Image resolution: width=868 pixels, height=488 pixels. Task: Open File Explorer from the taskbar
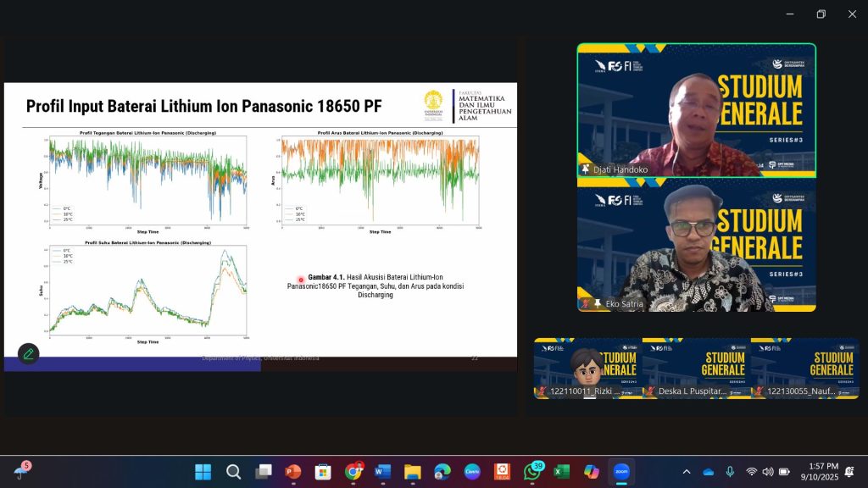413,472
